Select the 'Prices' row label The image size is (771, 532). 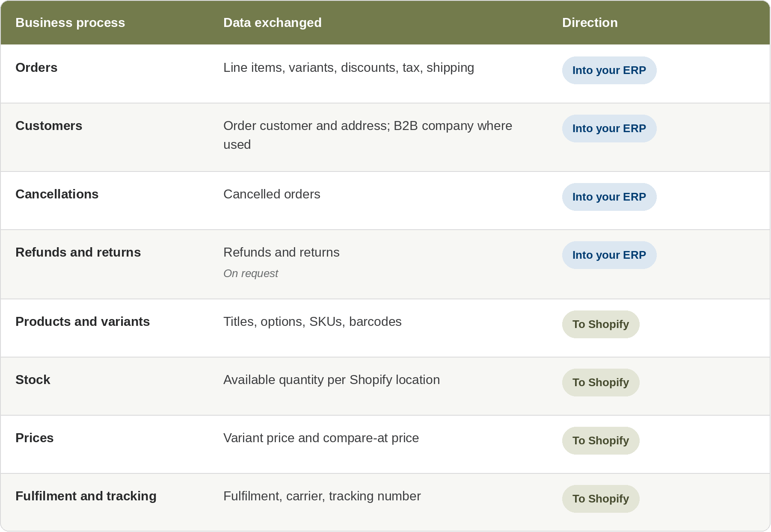(x=35, y=438)
